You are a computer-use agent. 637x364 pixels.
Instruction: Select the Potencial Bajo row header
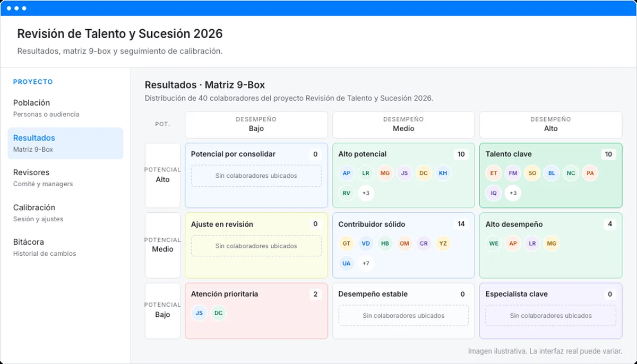pyautogui.click(x=163, y=310)
